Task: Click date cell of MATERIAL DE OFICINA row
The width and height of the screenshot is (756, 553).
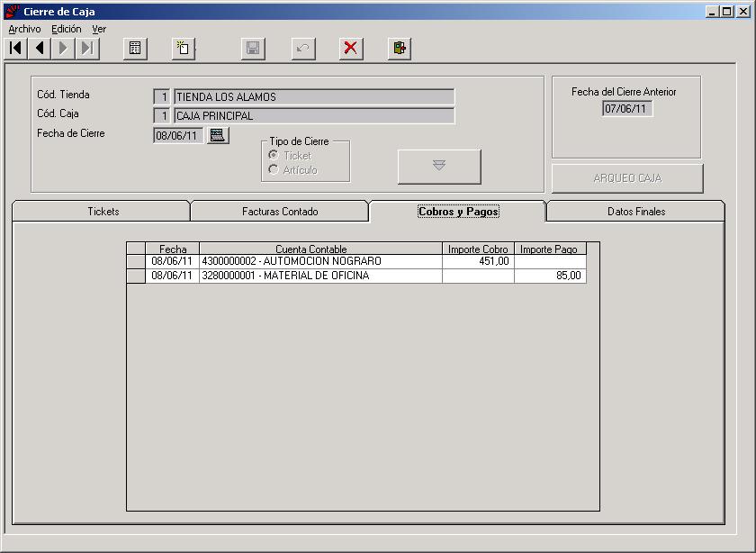Action: click(x=172, y=276)
